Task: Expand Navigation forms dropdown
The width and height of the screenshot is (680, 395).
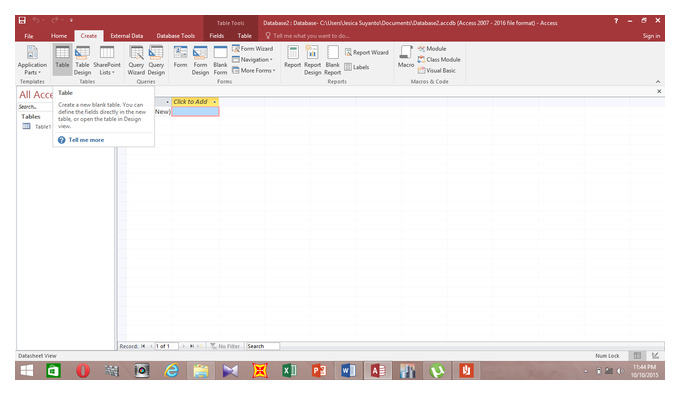Action: pos(252,59)
